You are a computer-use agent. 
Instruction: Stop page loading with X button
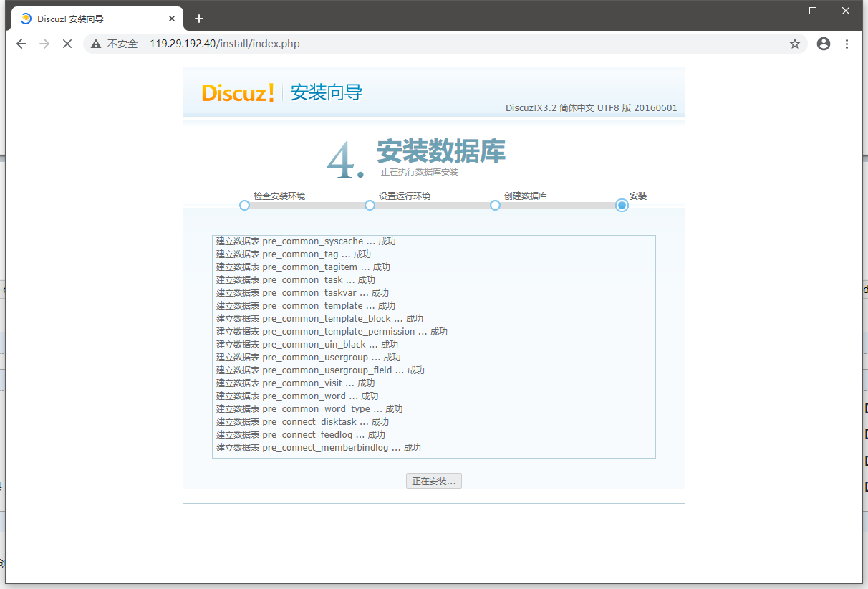point(67,44)
